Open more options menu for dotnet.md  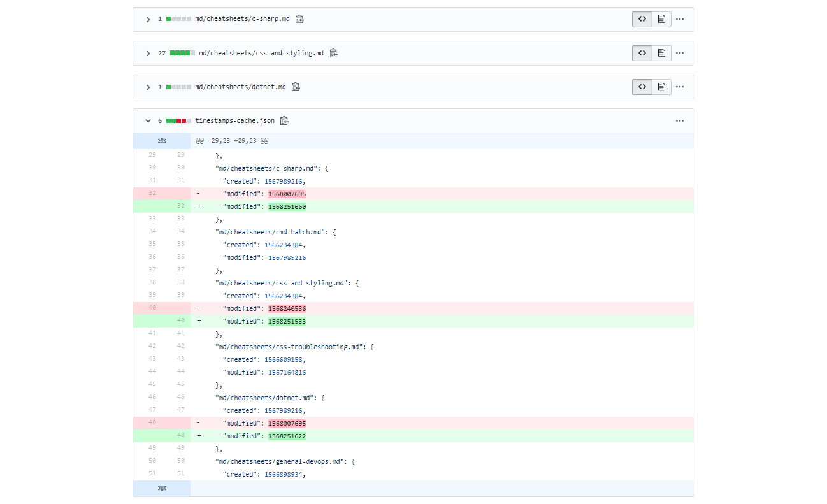click(680, 87)
